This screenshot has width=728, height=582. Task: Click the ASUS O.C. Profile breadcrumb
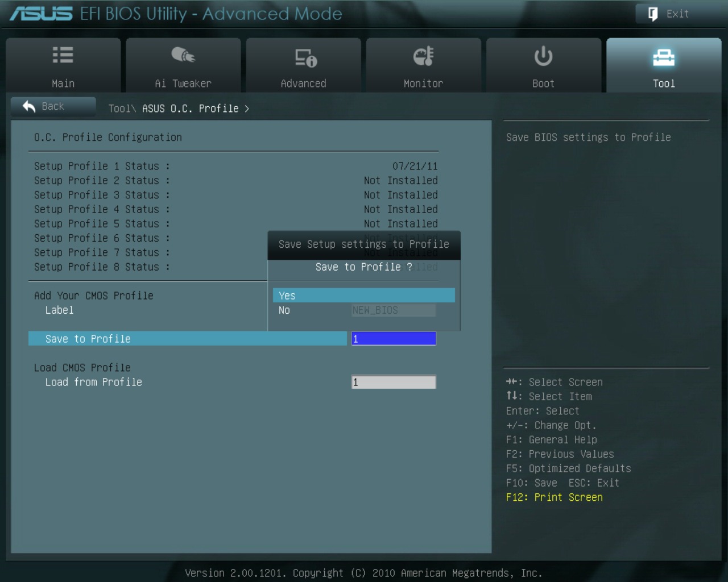[190, 109]
